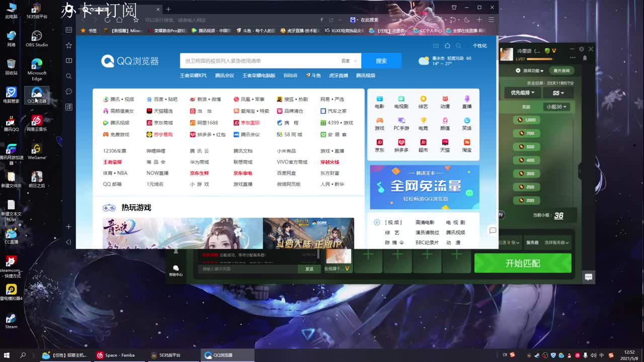Click the Windows Start button

tap(7, 355)
